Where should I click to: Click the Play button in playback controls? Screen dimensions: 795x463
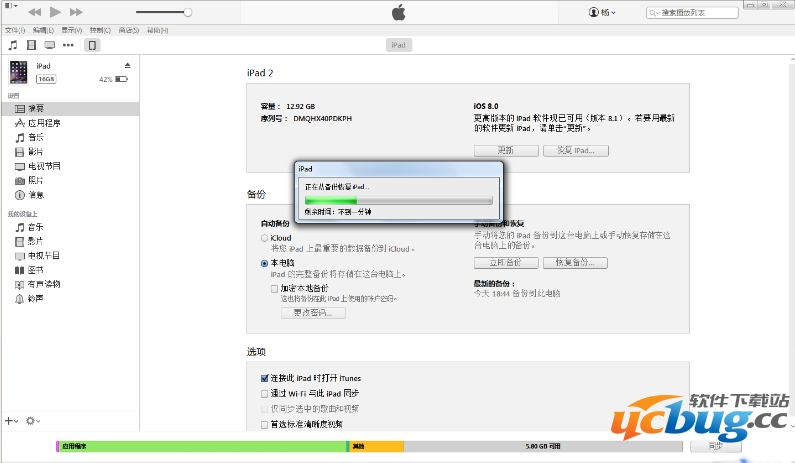coord(55,12)
